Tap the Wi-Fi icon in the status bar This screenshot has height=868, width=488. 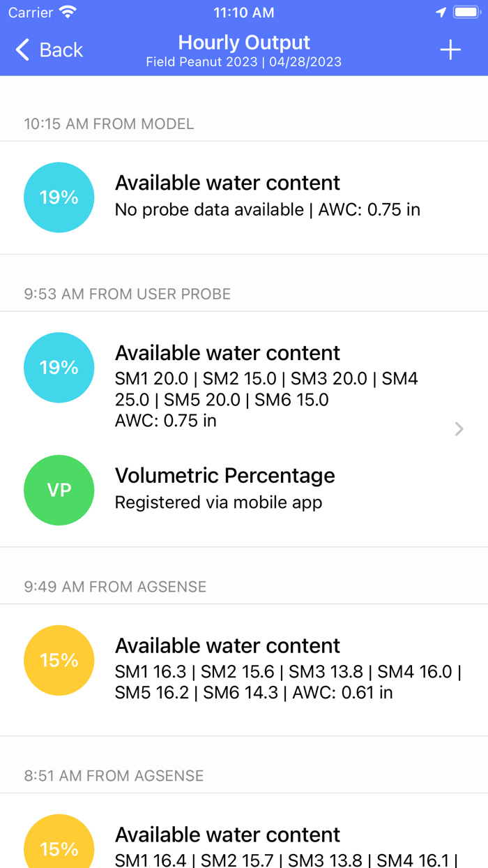tap(68, 12)
